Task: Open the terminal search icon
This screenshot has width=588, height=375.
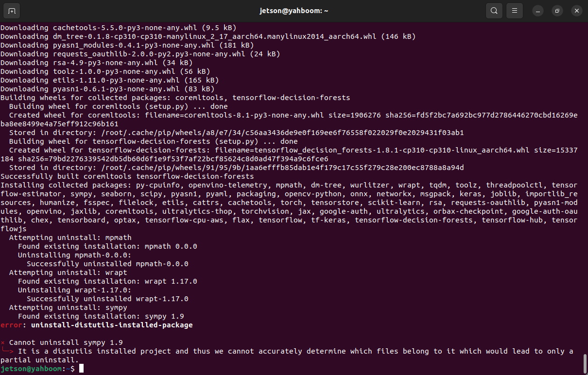Action: point(494,11)
